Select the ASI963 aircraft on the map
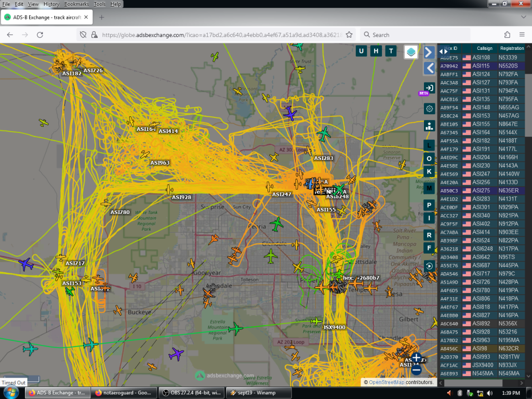532x399 pixels. pyautogui.click(x=145, y=154)
